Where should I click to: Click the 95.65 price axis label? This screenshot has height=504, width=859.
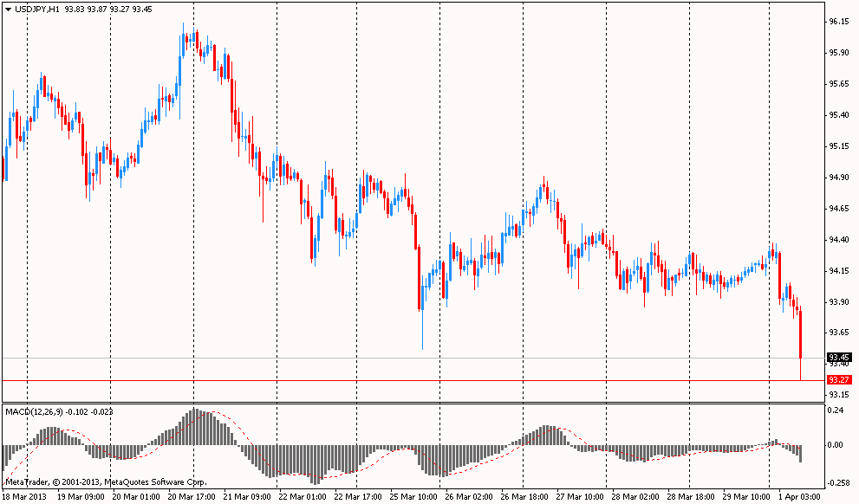[x=839, y=84]
